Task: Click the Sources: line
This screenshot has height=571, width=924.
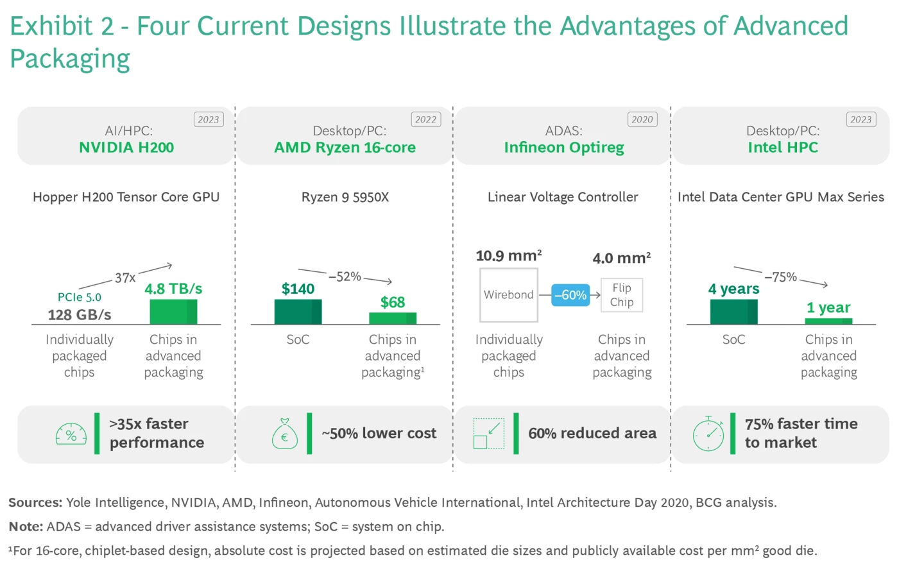Action: click(393, 503)
